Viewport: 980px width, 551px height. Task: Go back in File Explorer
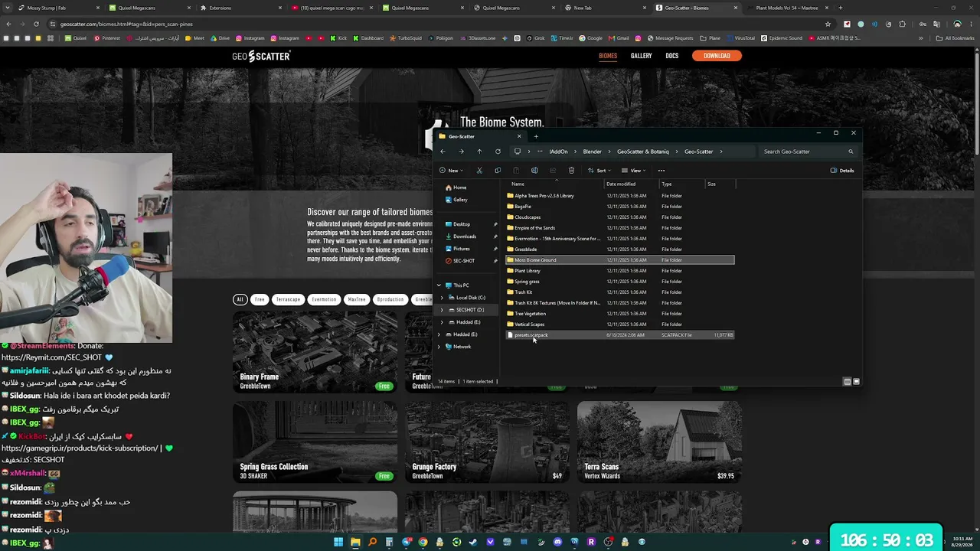(443, 152)
